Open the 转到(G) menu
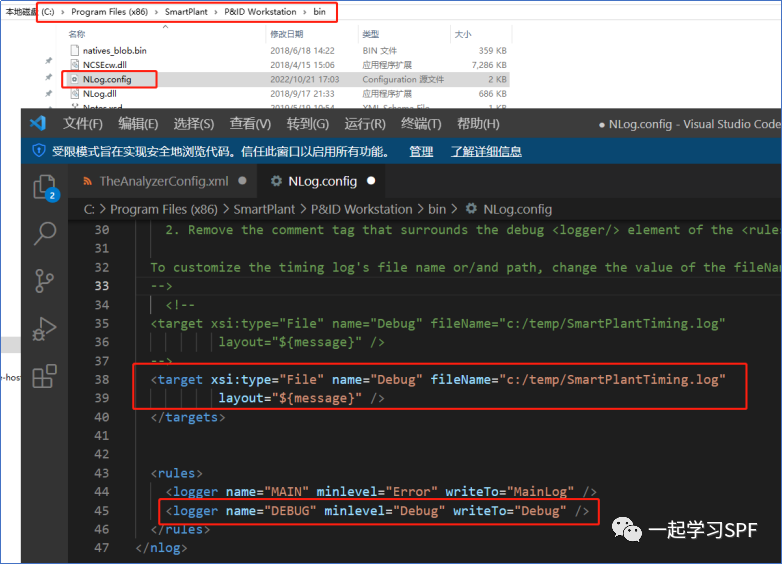The height and width of the screenshot is (565, 783). [308, 123]
